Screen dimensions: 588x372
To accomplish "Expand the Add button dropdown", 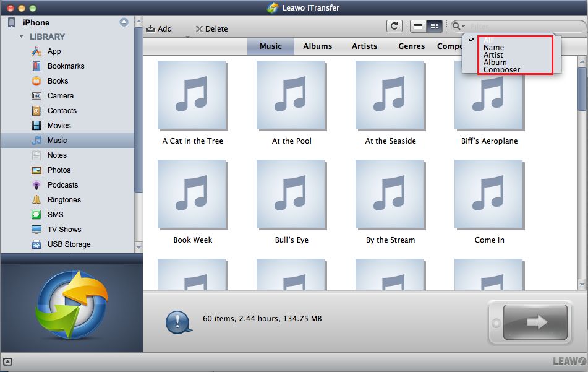I will click(x=188, y=37).
